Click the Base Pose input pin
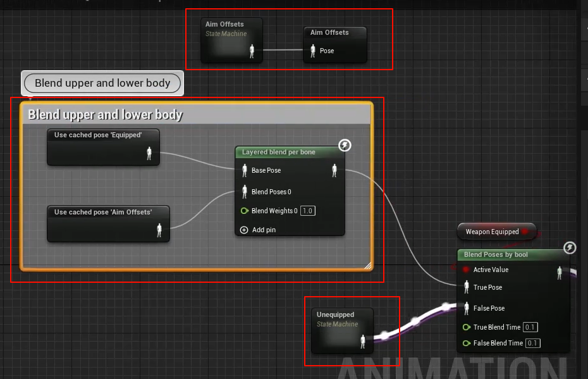The height and width of the screenshot is (379, 588). (x=245, y=170)
